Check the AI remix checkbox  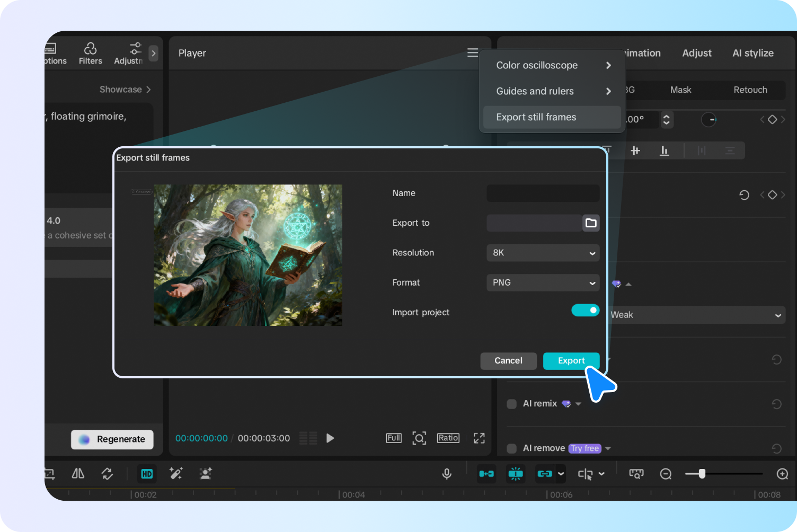click(511, 404)
